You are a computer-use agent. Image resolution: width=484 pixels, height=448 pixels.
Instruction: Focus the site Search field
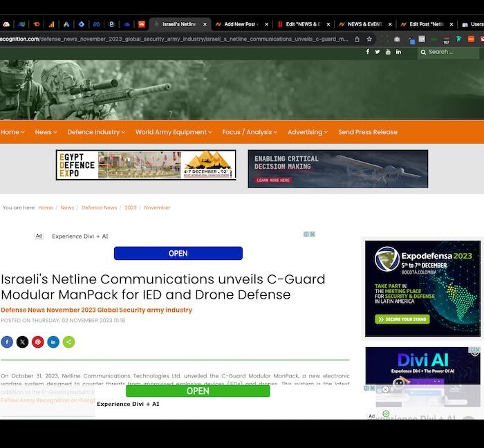tap(448, 52)
